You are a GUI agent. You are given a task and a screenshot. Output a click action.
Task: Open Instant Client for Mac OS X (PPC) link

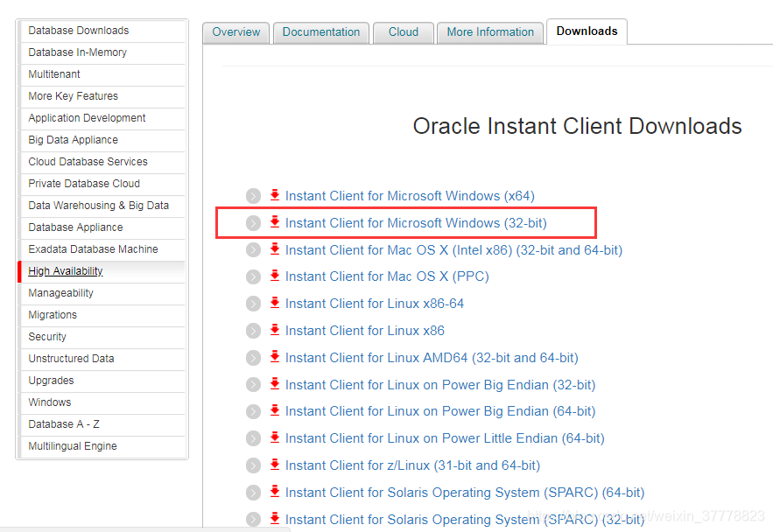(x=387, y=276)
